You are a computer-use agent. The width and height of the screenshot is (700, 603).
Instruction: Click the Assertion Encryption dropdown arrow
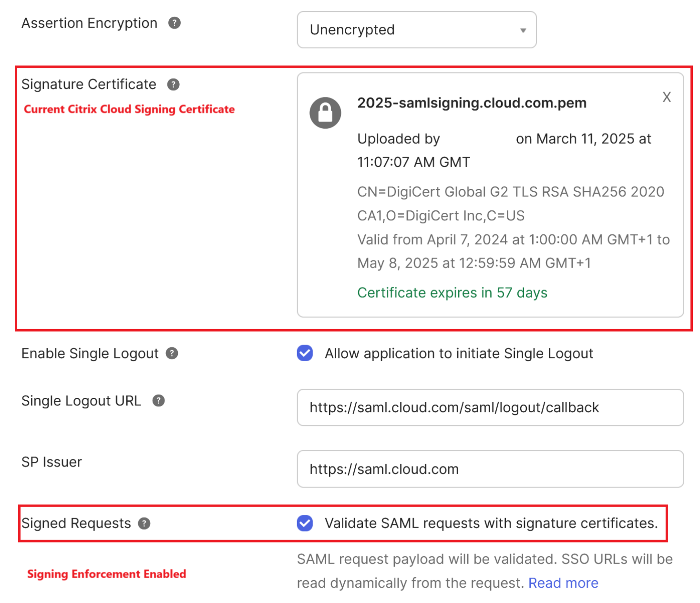[523, 30]
